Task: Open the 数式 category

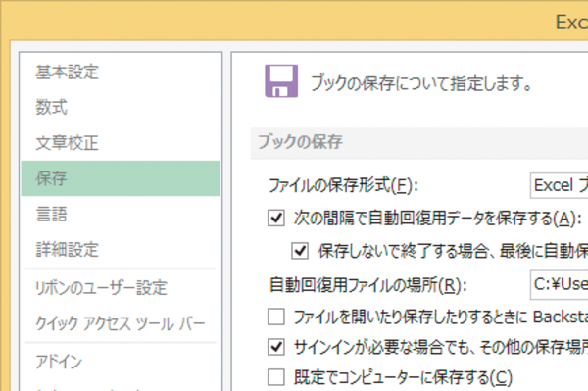Action: [120, 107]
